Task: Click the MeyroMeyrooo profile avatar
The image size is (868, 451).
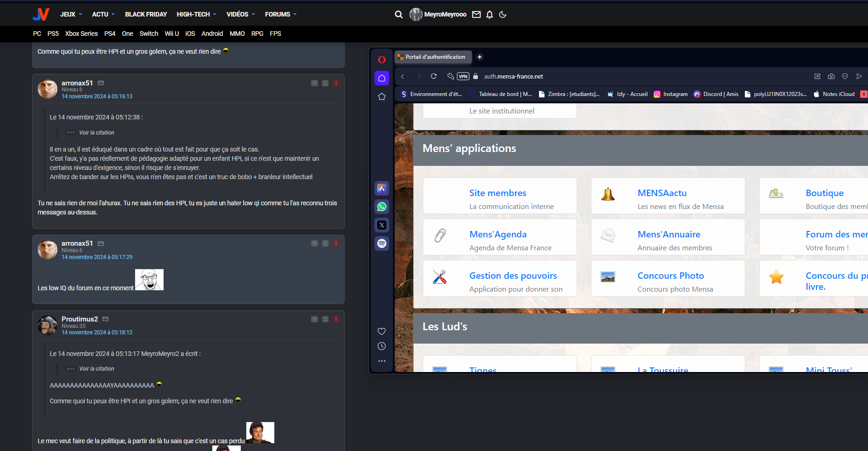Action: tap(416, 15)
